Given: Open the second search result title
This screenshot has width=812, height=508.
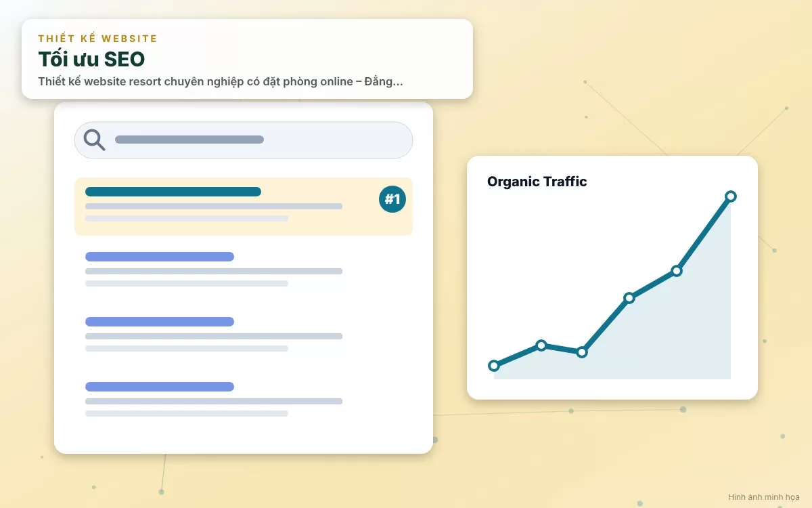Looking at the screenshot, I should coord(160,257).
